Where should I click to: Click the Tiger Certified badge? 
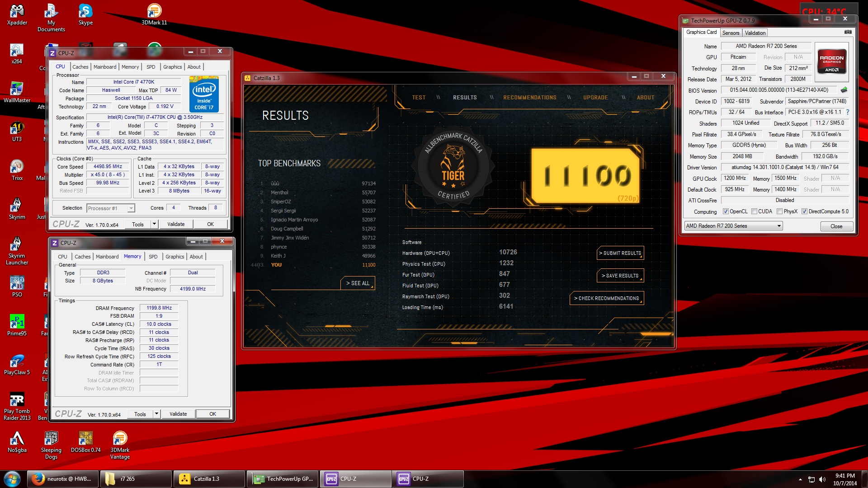(x=453, y=167)
